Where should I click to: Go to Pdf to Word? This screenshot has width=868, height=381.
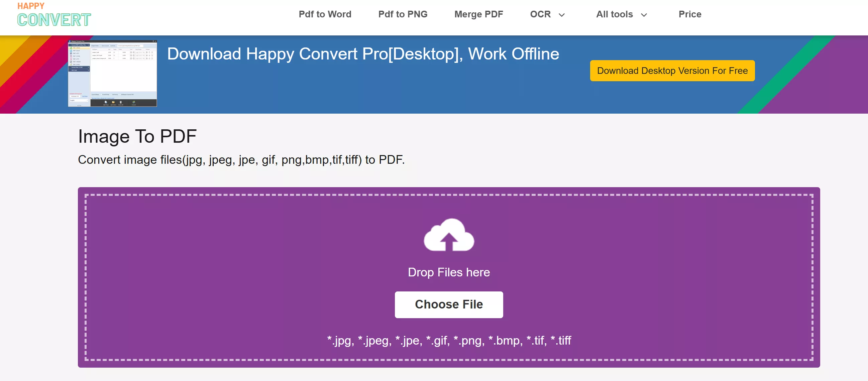325,14
